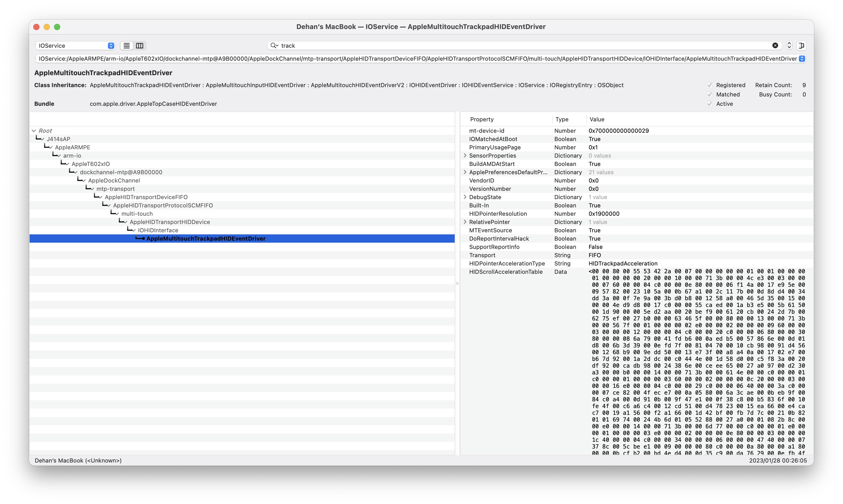Toggle the details inspector pane icon
Screen dimensions: 843x504
[802, 46]
